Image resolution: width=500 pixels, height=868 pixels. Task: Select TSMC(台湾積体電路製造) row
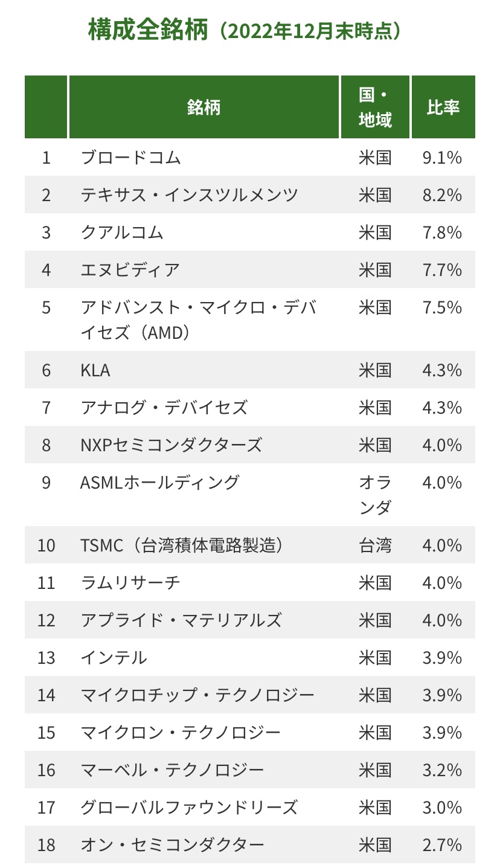click(x=250, y=545)
